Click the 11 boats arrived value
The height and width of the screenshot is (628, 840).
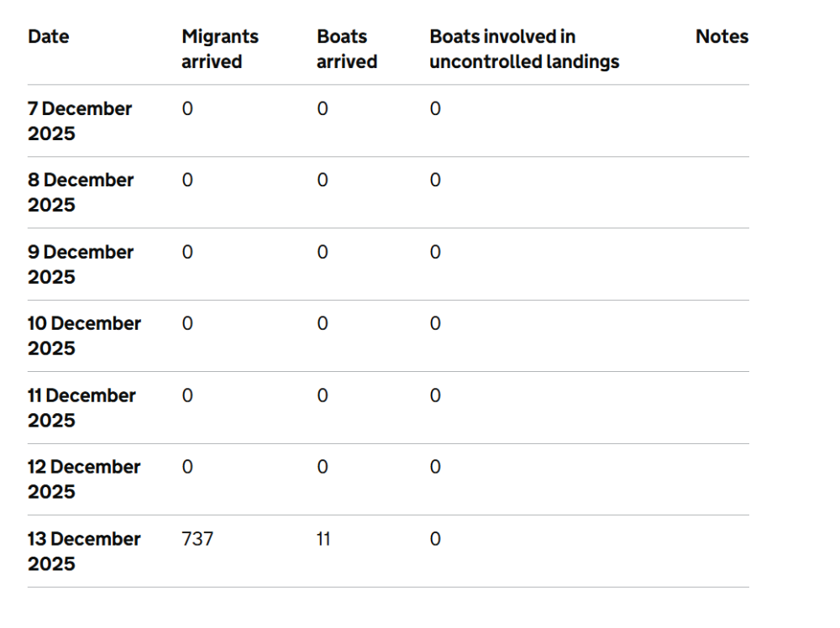[323, 539]
